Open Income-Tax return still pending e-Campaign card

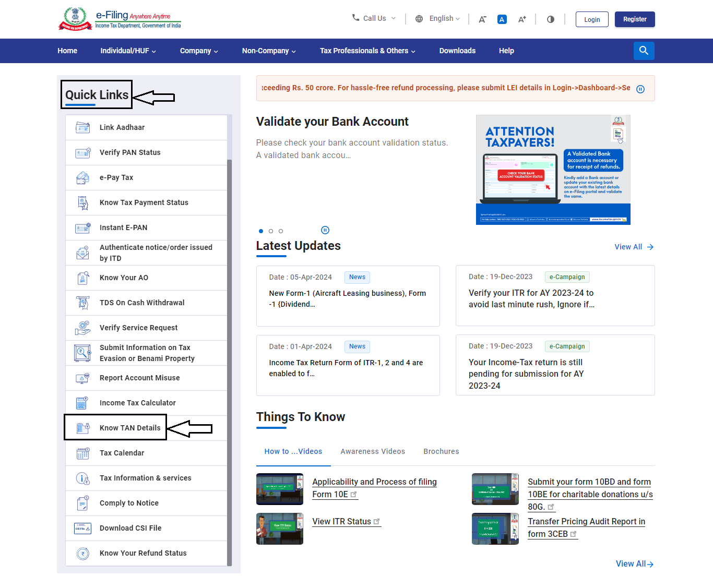point(555,365)
